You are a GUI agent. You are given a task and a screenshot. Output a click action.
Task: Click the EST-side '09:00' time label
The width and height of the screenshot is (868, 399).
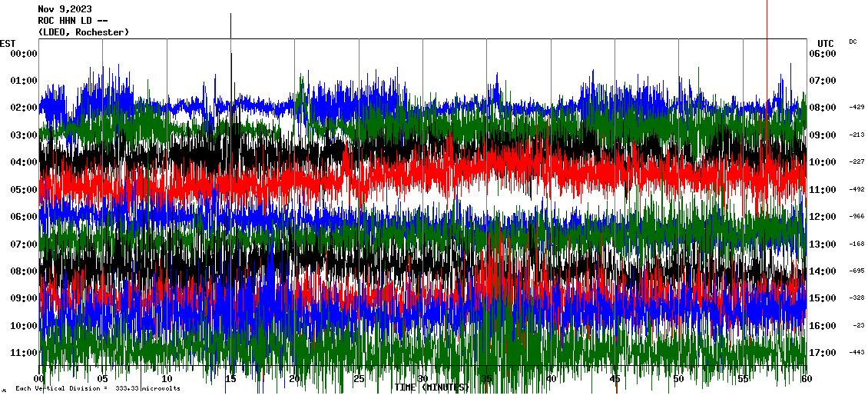pos(24,298)
